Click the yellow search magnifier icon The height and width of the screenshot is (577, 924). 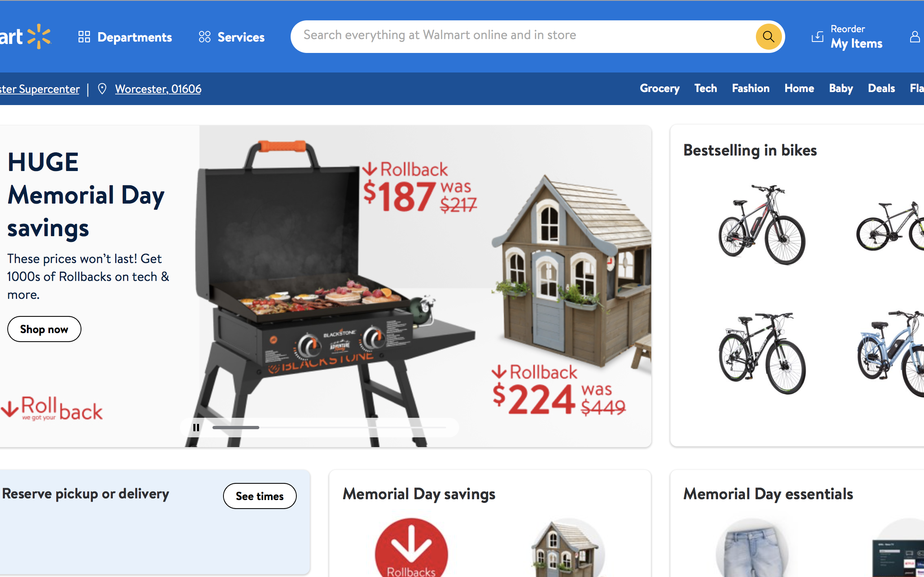pos(768,37)
